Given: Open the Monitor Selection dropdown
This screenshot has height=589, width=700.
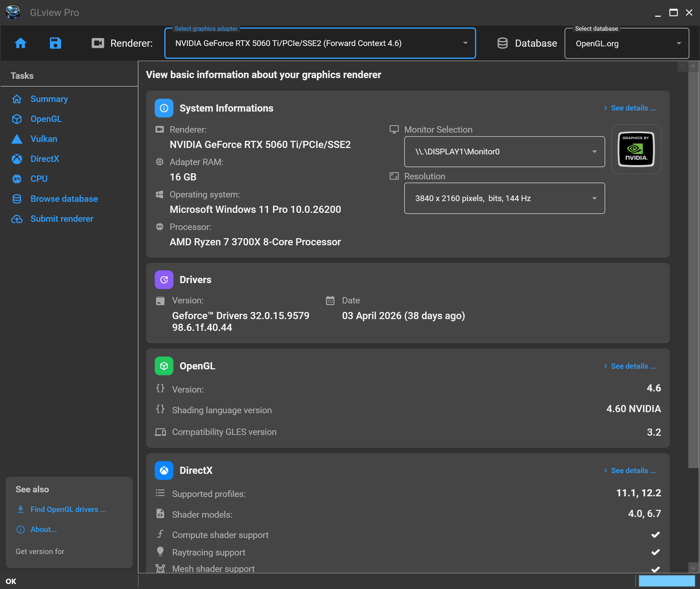Looking at the screenshot, I should [x=504, y=152].
